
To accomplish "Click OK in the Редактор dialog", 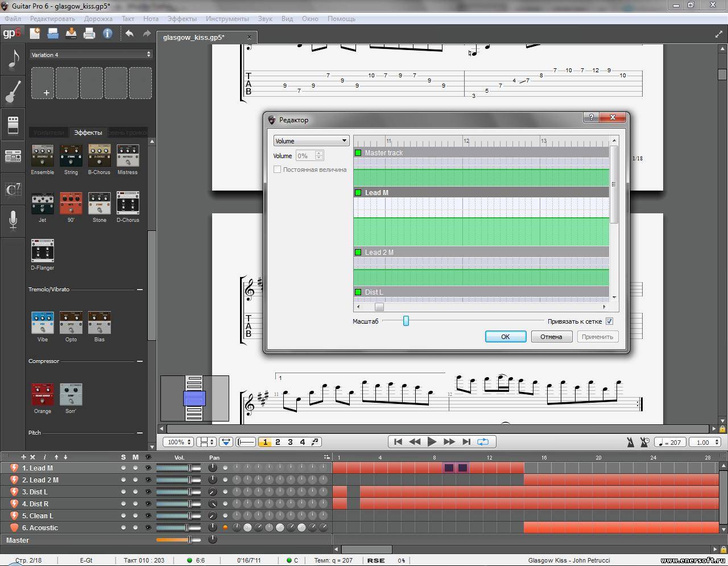I will click(505, 337).
